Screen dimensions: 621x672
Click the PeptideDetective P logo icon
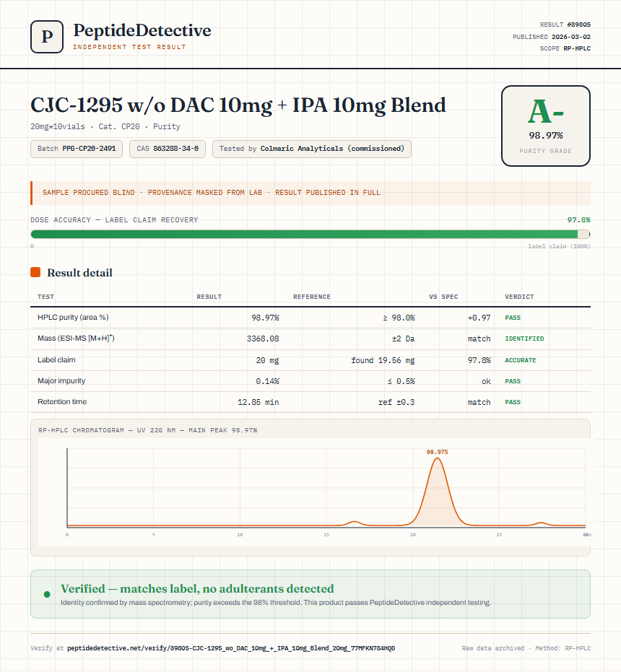[47, 37]
